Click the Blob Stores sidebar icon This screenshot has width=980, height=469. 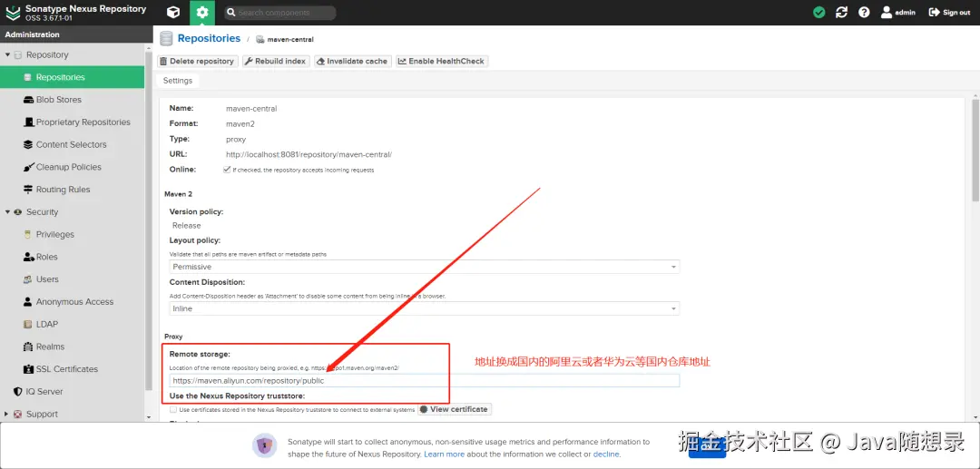(28, 100)
